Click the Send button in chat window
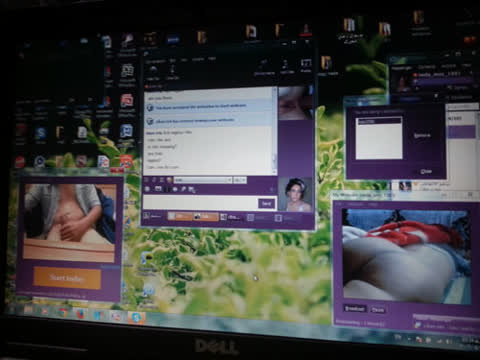The width and height of the screenshot is (480, 360). pyautogui.click(x=266, y=203)
